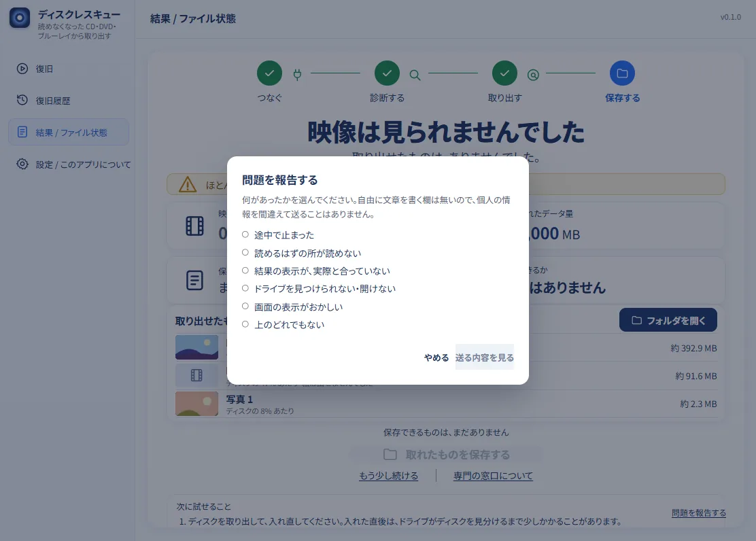Select radio 結果の表示が、実際と合っていない

coord(245,270)
